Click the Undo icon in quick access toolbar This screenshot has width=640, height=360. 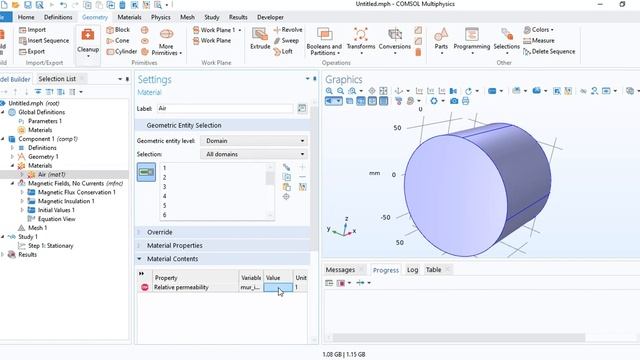pyautogui.click(x=63, y=5)
